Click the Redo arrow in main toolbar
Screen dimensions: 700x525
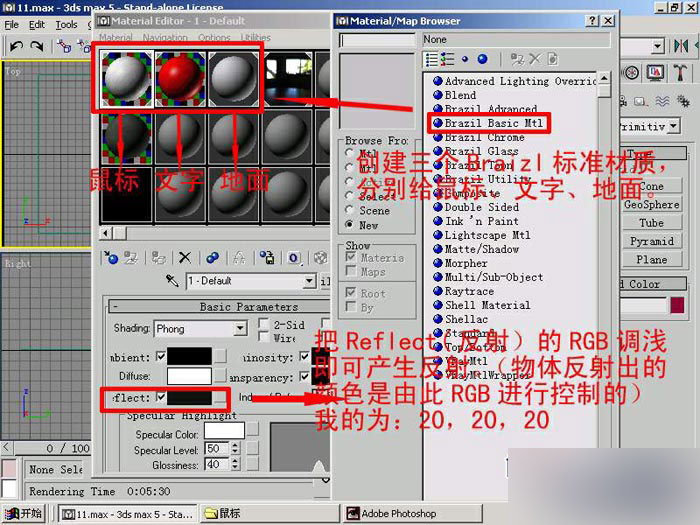pos(37,46)
